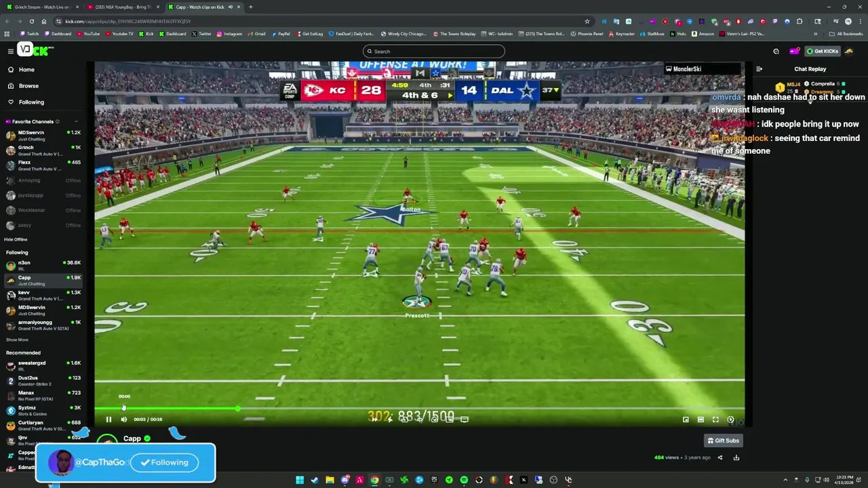The width and height of the screenshot is (868, 488).
Task: Bookmark this page with the star icon
Action: pyautogui.click(x=587, y=21)
